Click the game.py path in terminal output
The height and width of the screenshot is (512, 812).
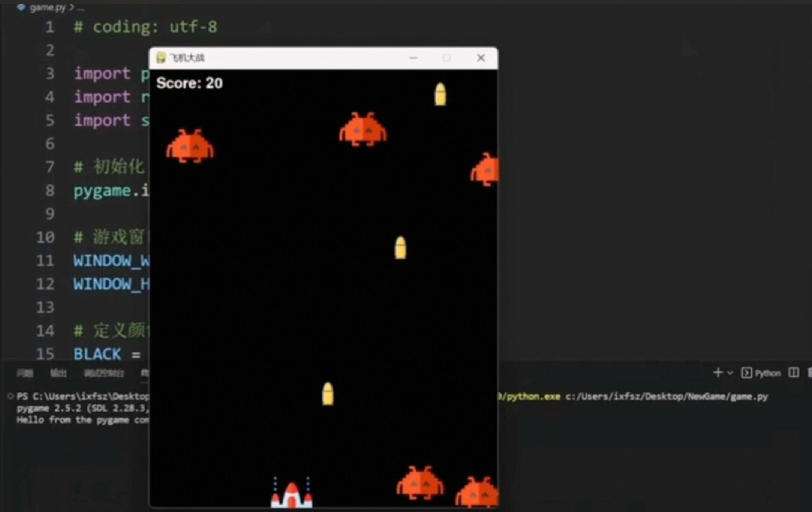pyautogui.click(x=667, y=397)
